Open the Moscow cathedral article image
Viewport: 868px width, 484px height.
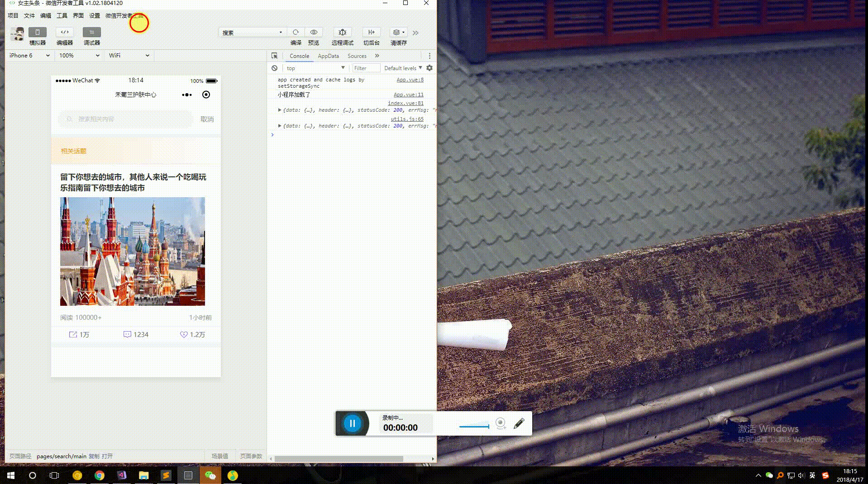(x=133, y=251)
